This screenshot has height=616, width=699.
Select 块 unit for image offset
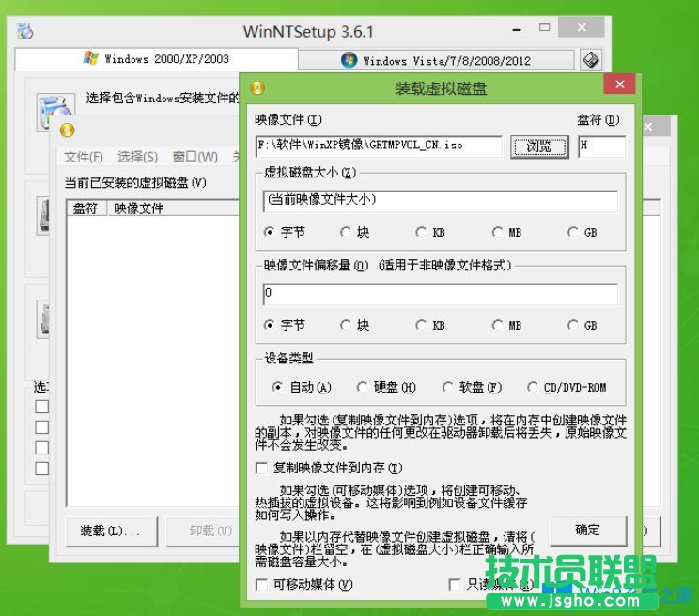[355, 325]
